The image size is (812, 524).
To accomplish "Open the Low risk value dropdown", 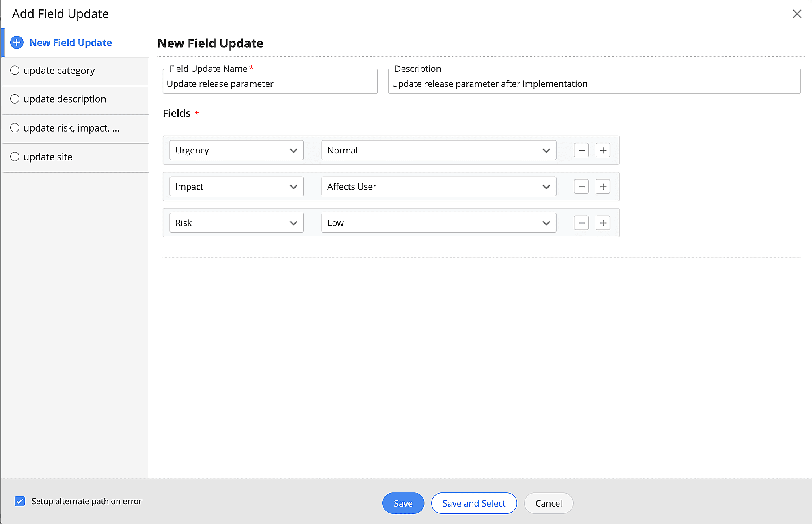I will point(438,223).
